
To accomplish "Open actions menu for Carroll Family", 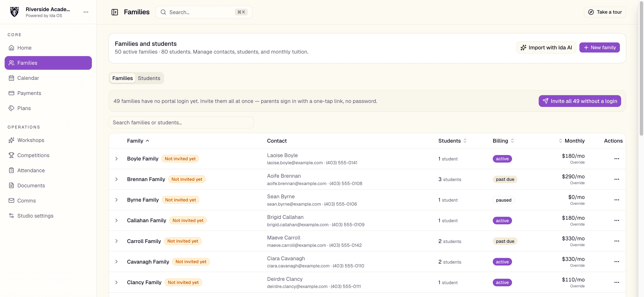I will click(x=617, y=241).
